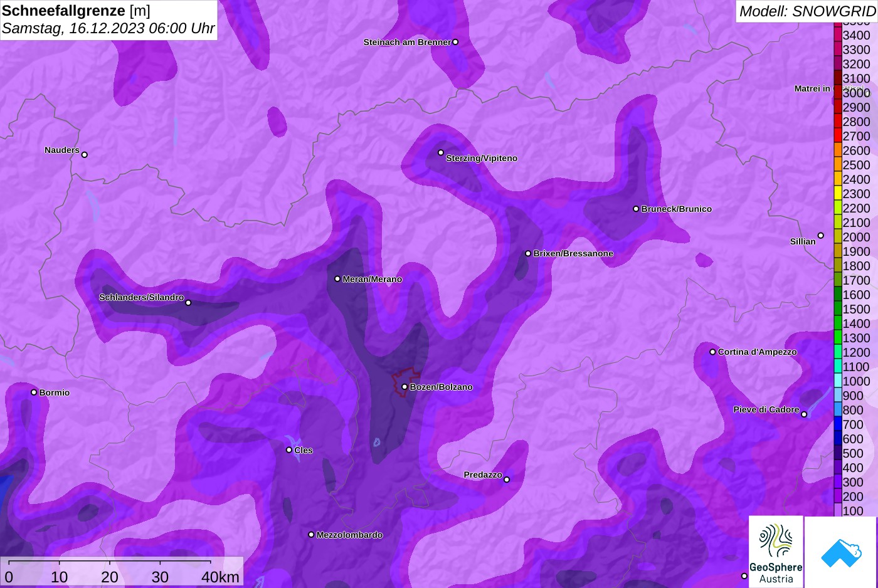Screen dimensions: 878x588
Task: Select the green 1500 m legend swatch
Action: pos(837,308)
